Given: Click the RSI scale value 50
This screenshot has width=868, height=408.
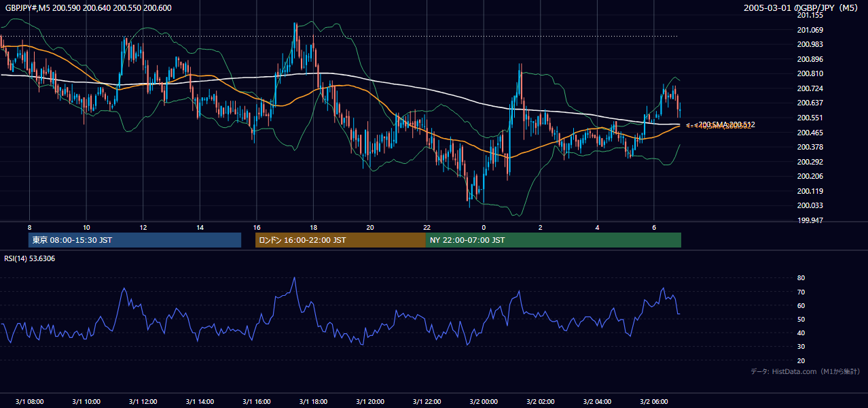Looking at the screenshot, I should pyautogui.click(x=801, y=319).
